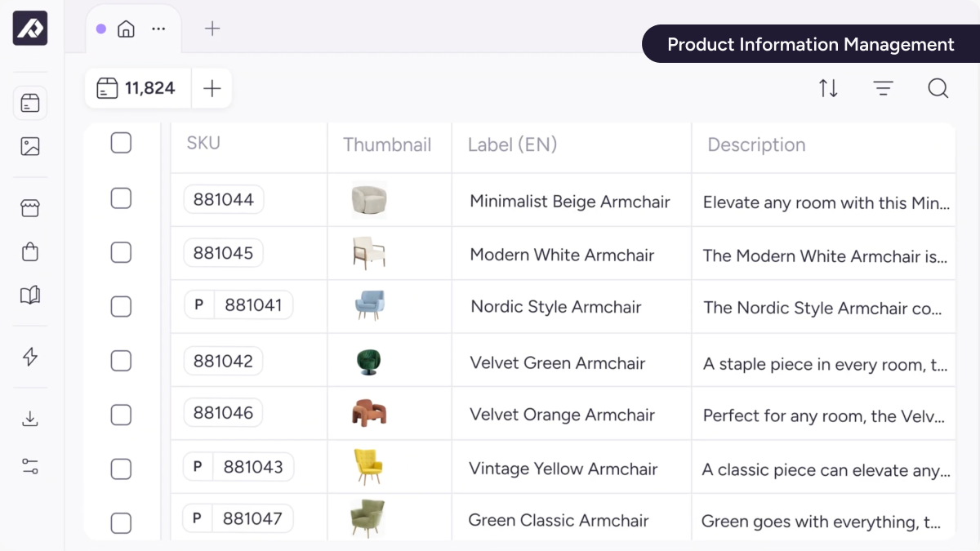Open the open-book catalog sidebar icon
Image resolution: width=980 pixels, height=551 pixels.
[30, 295]
